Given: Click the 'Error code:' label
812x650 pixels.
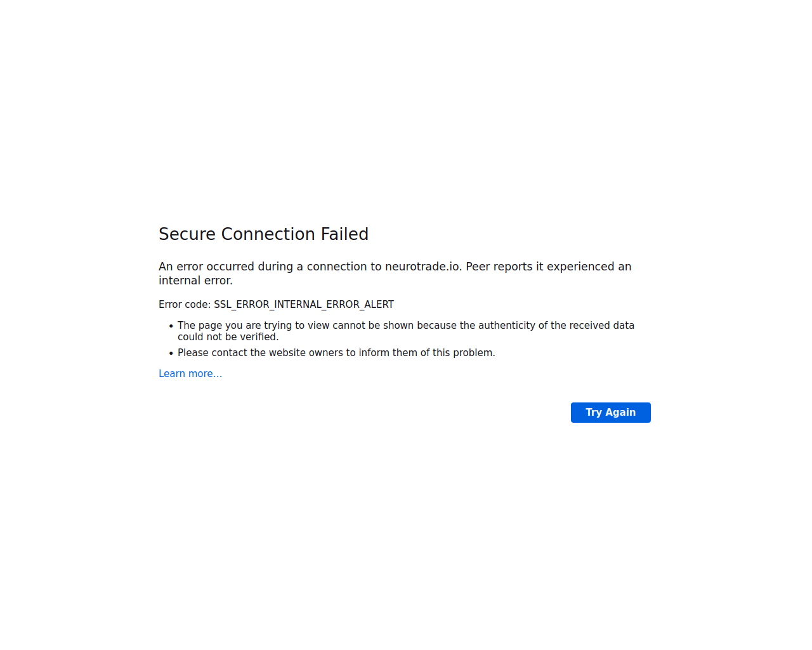Looking at the screenshot, I should (x=185, y=305).
